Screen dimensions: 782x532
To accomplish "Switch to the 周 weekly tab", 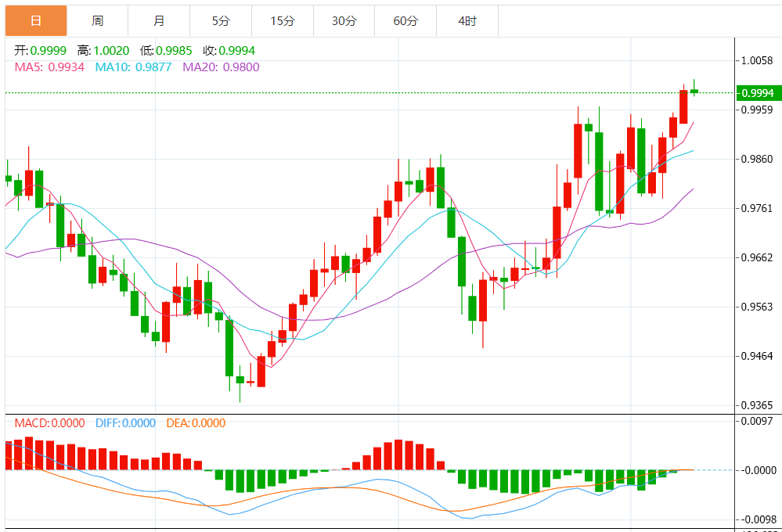I will pyautogui.click(x=97, y=21).
